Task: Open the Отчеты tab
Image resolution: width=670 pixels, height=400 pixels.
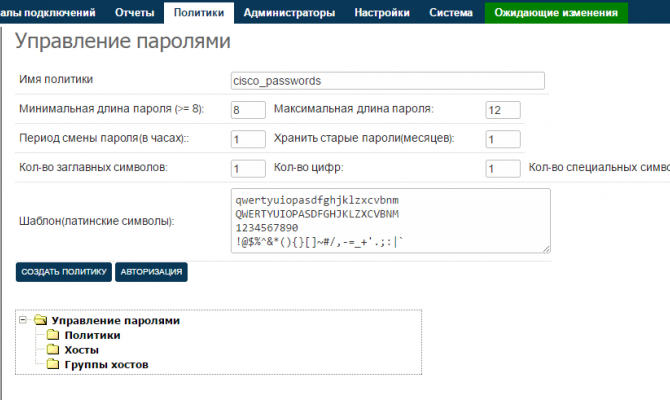Action: tap(134, 13)
